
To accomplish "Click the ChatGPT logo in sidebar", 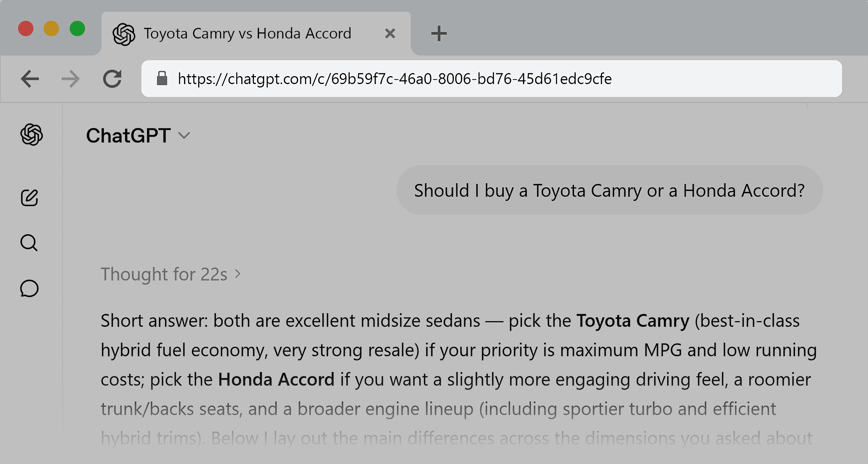I will (x=32, y=135).
